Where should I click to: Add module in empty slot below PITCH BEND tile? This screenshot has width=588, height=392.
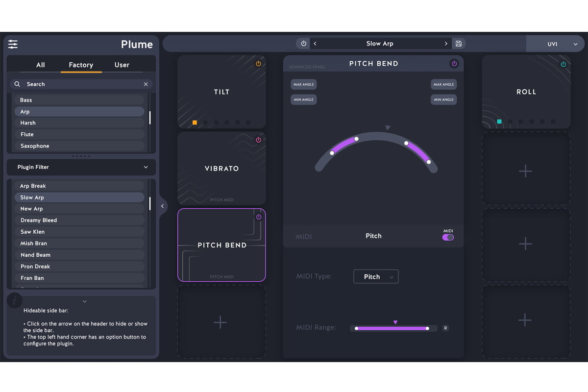(221, 322)
